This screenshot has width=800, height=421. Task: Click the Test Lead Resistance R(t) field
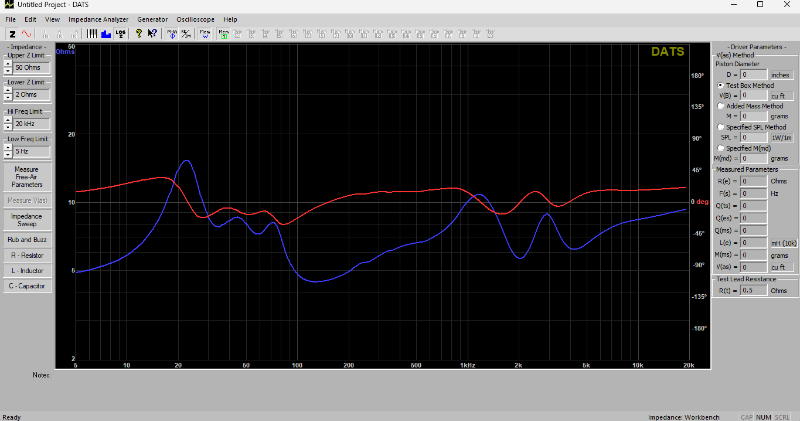point(754,290)
